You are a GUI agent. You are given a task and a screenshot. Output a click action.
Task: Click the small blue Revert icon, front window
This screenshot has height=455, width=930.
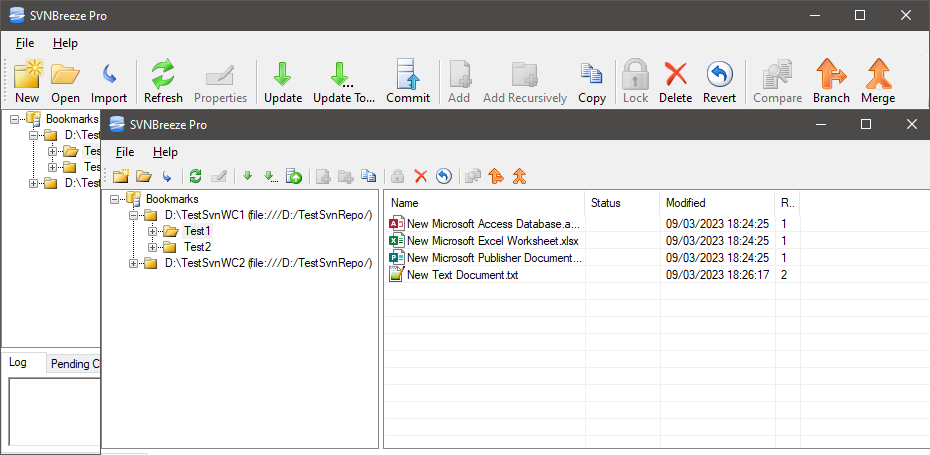444,176
